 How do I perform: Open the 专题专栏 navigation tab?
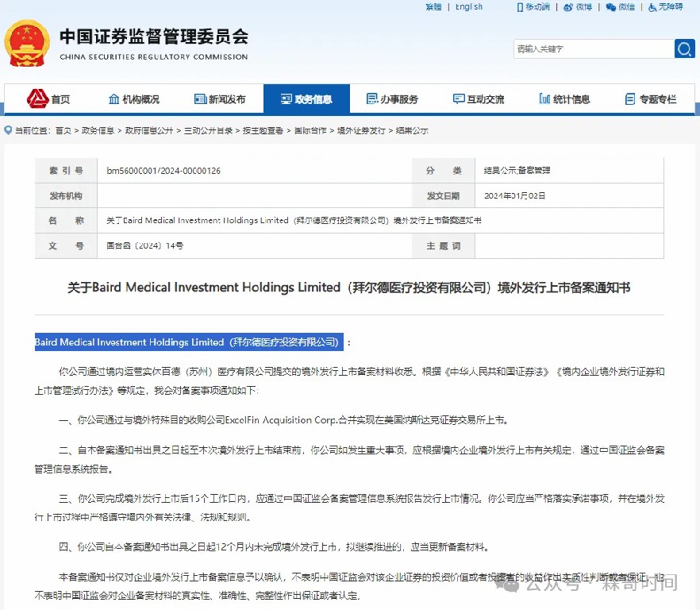click(x=651, y=98)
